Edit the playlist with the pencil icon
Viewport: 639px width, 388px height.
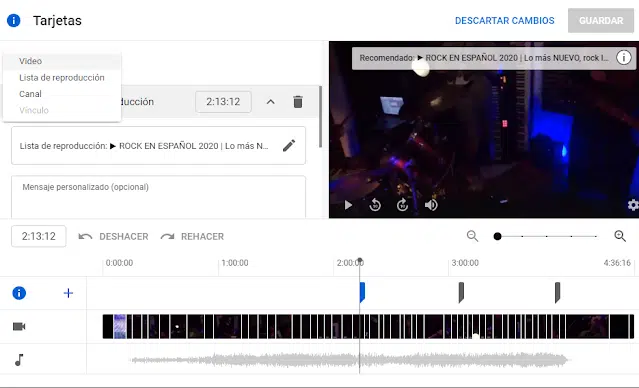289,146
